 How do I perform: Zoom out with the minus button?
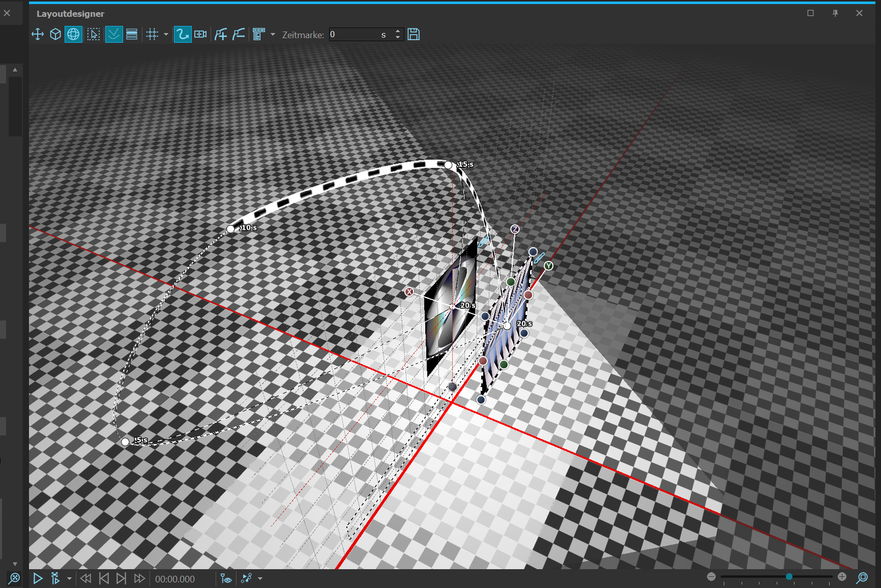tap(711, 576)
